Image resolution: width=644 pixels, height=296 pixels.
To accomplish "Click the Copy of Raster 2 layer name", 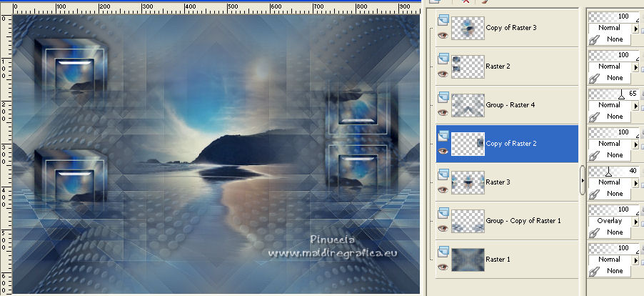I will tap(511, 144).
